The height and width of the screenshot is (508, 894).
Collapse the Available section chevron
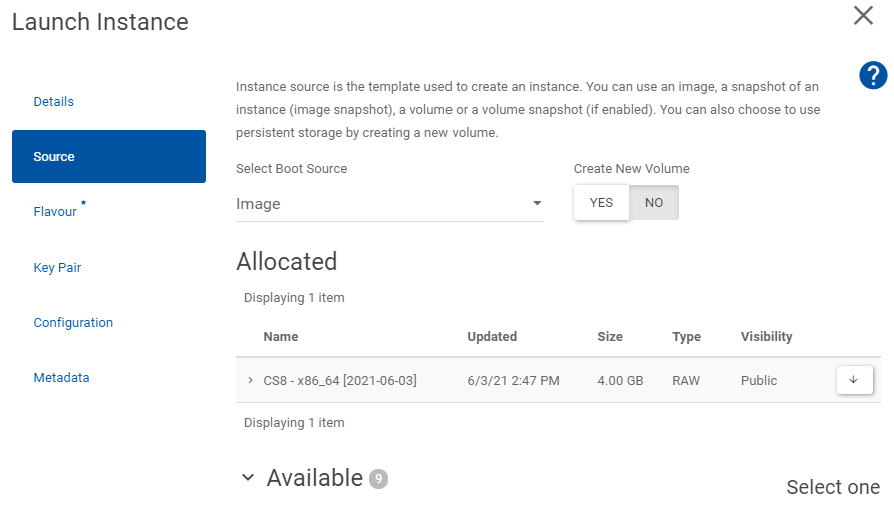click(248, 479)
